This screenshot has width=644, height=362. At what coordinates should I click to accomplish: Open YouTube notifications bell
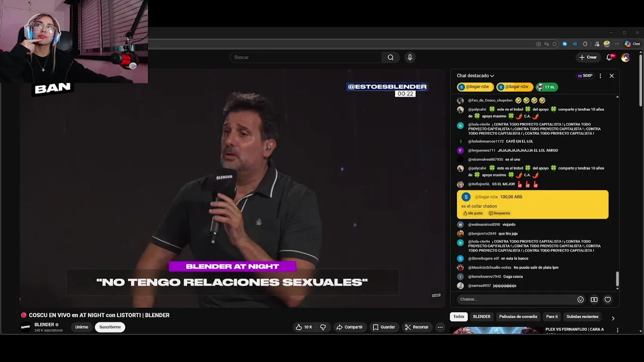click(610, 57)
